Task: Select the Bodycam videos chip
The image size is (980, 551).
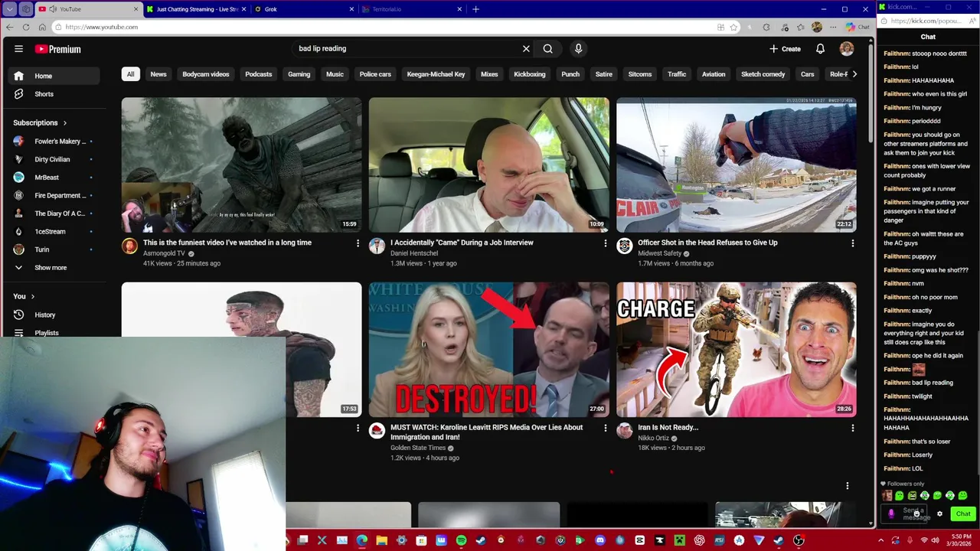Action: [206, 74]
